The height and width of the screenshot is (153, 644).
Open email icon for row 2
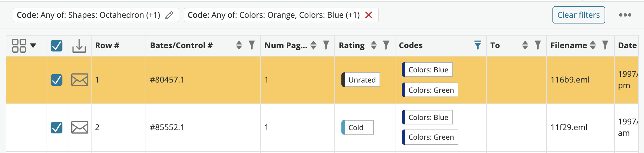coord(79,127)
